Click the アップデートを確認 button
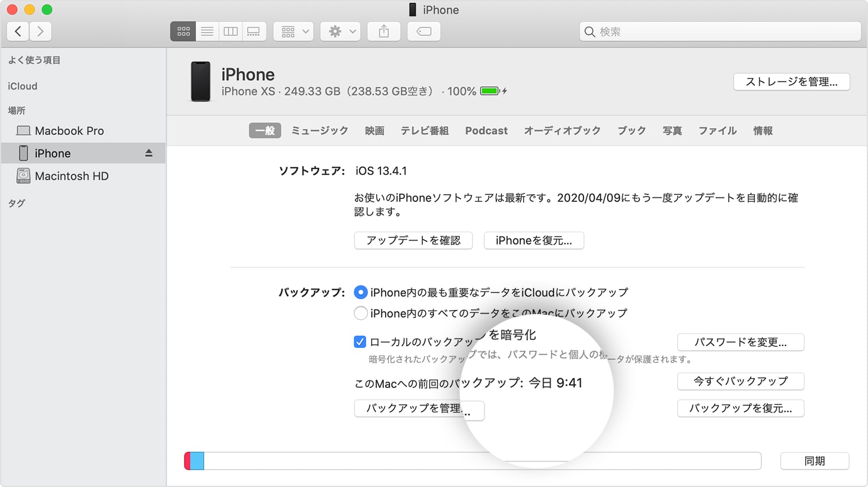Viewport: 868px width, 487px height. coord(413,241)
